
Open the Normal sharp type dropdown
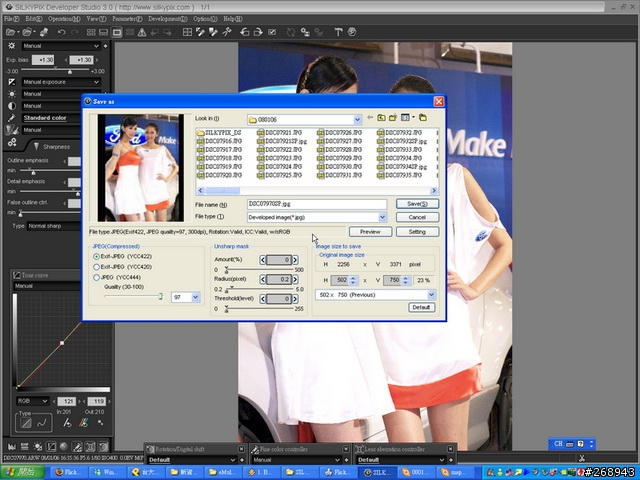tap(54, 226)
